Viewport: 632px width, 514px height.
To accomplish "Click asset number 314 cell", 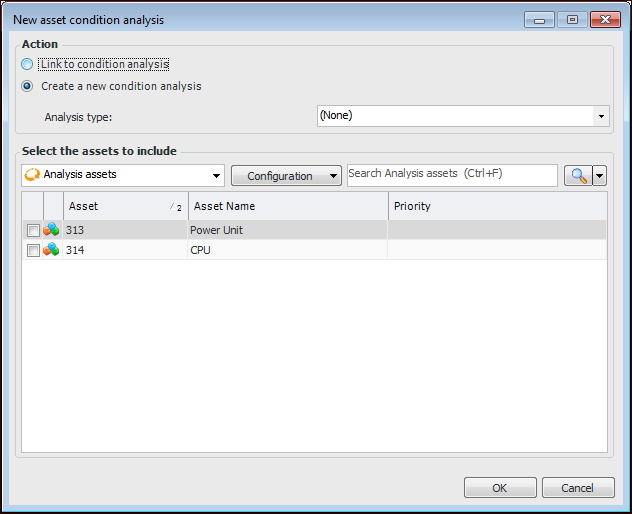I will [x=125, y=250].
